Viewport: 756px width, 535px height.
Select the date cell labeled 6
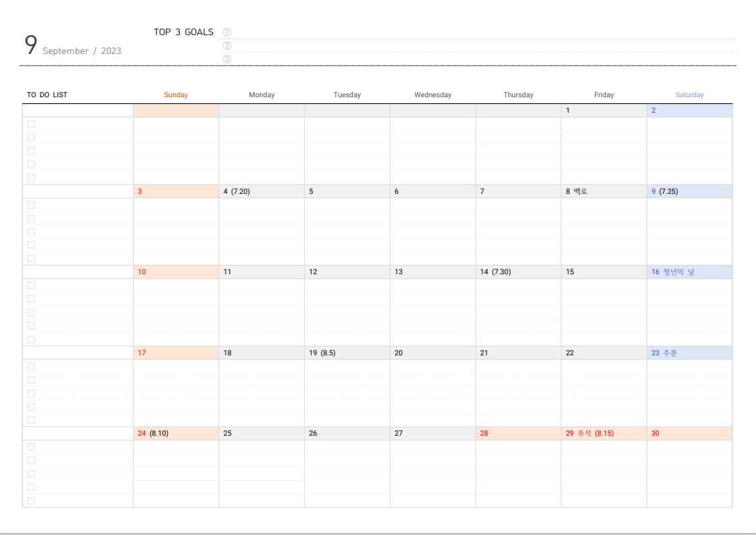(433, 191)
